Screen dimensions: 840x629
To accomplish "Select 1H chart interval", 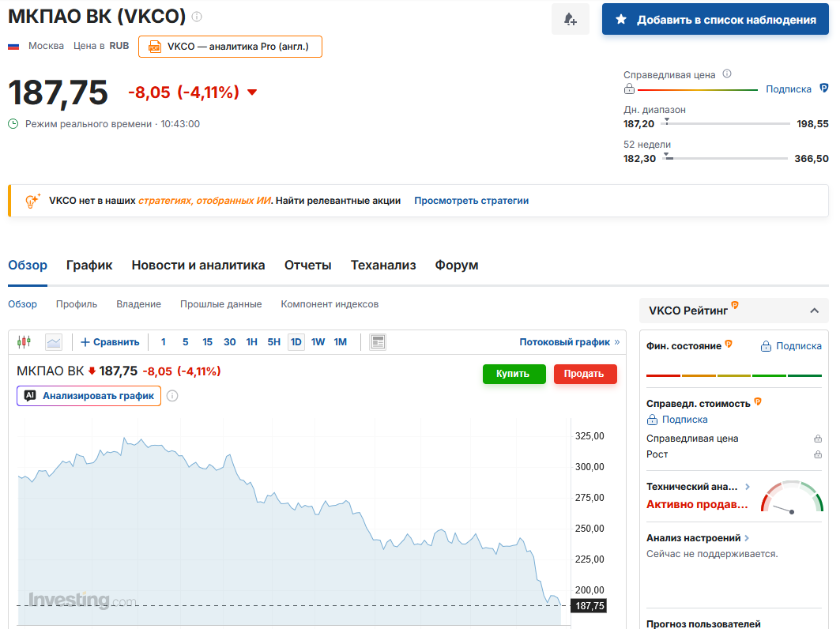I will click(252, 342).
